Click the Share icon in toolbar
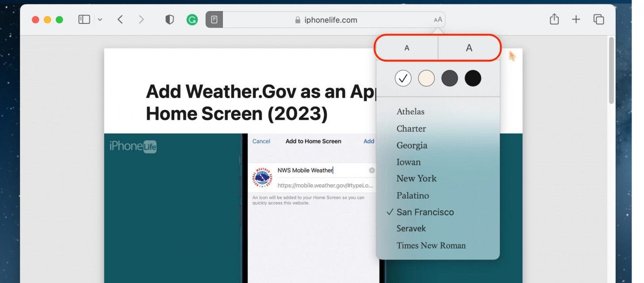Screen dimensions: 644x283 (554, 19)
